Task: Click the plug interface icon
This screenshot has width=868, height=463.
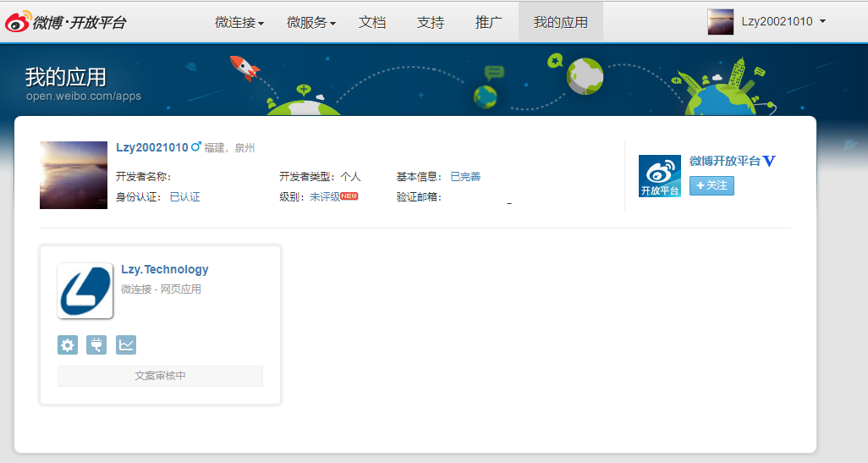Action: tap(96, 345)
